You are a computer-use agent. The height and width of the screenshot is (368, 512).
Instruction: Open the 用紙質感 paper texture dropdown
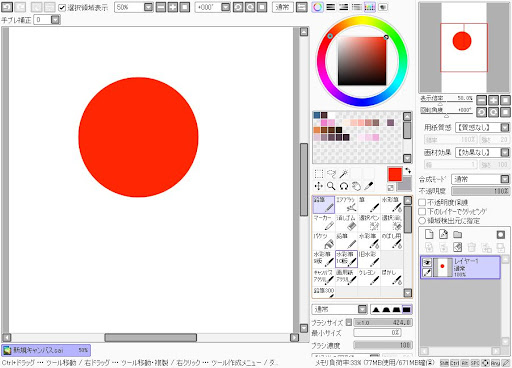click(x=505, y=127)
